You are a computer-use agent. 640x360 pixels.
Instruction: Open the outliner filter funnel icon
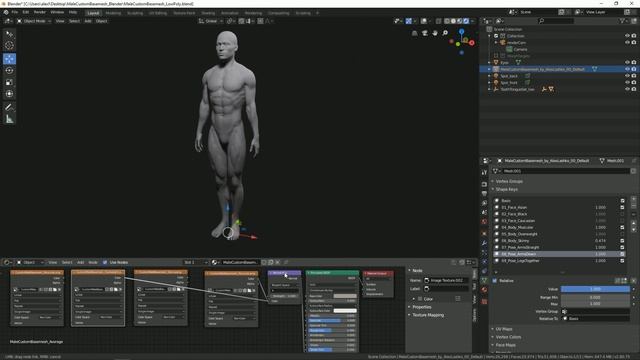click(x=622, y=21)
